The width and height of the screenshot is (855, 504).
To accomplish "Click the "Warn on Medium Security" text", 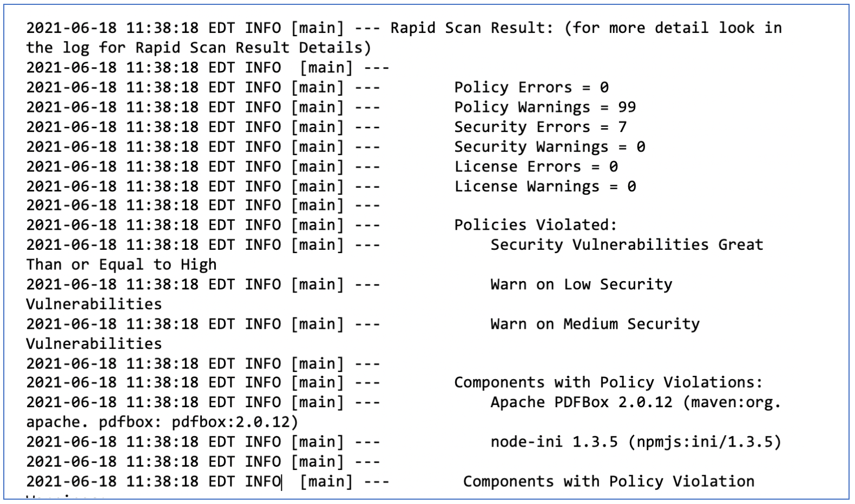I will point(594,324).
